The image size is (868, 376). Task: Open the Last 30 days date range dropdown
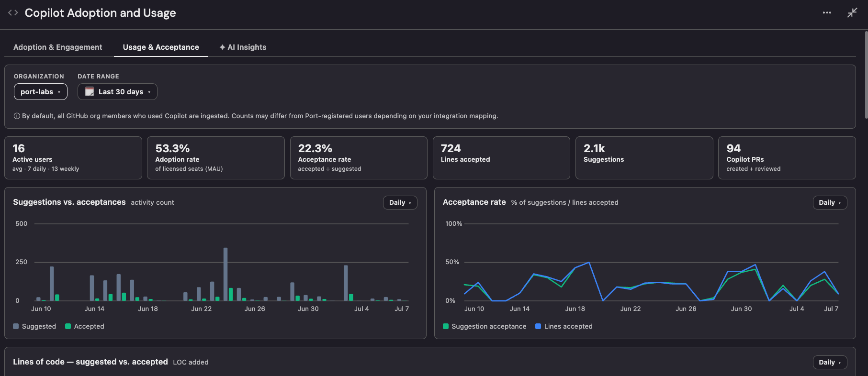coord(117,91)
